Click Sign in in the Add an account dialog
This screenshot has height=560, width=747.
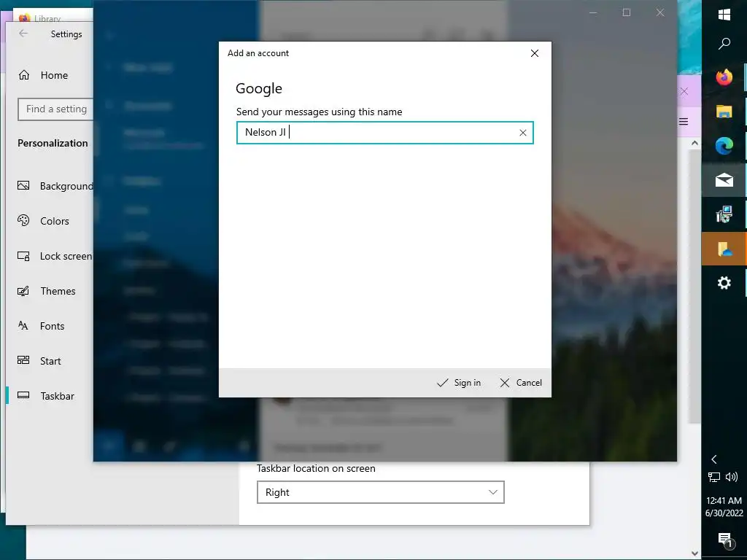click(460, 383)
